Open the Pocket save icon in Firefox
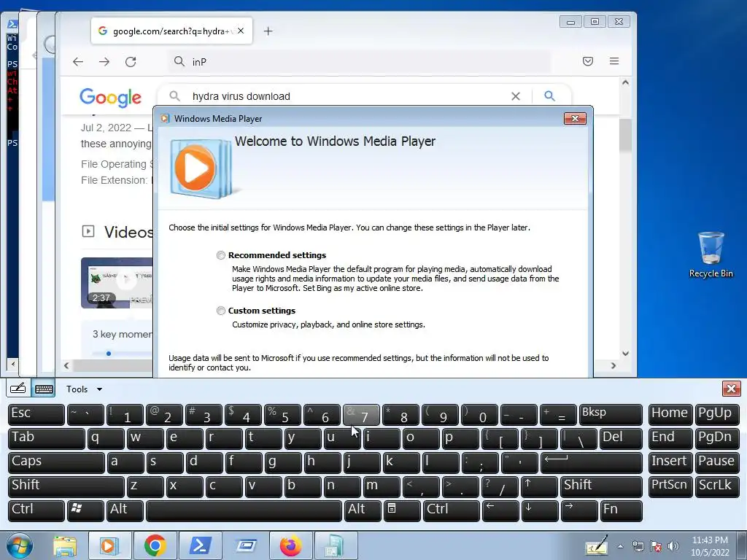The image size is (747, 560). 588,61
